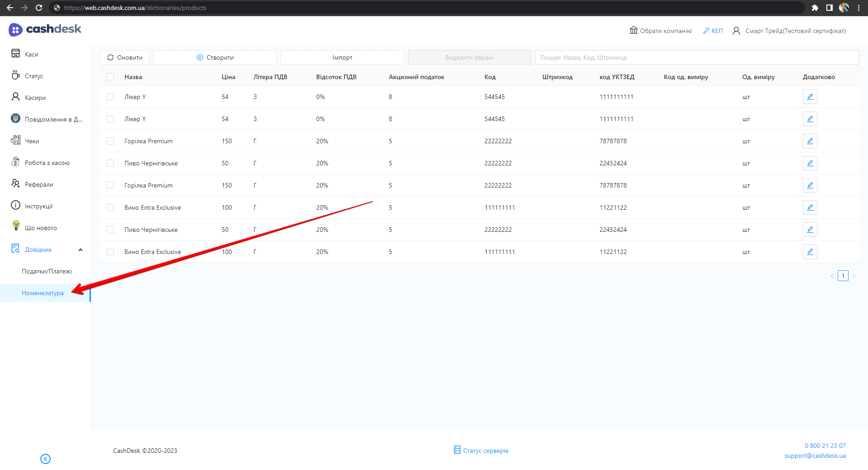Select the checkbox for the first Вино Extra Exclusive row
868x470 pixels.
coord(110,207)
